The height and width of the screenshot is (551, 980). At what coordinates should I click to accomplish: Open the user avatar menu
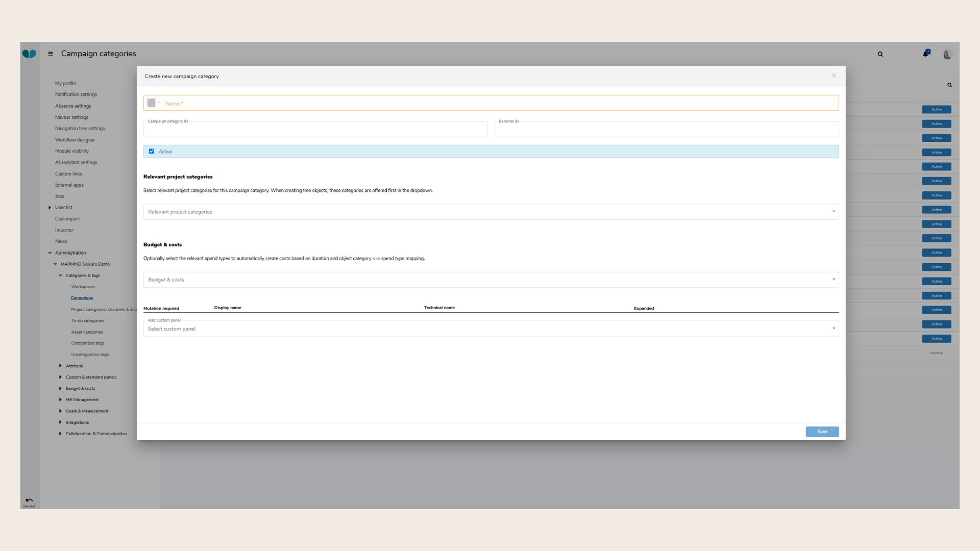[947, 54]
